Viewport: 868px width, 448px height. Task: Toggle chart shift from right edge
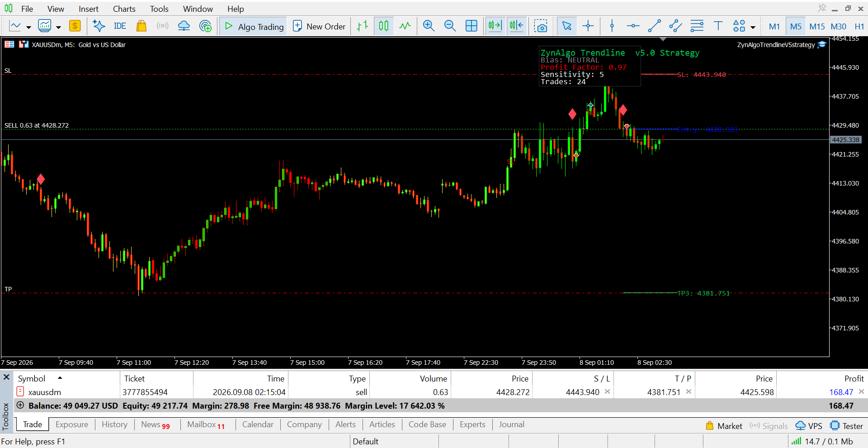(x=516, y=26)
